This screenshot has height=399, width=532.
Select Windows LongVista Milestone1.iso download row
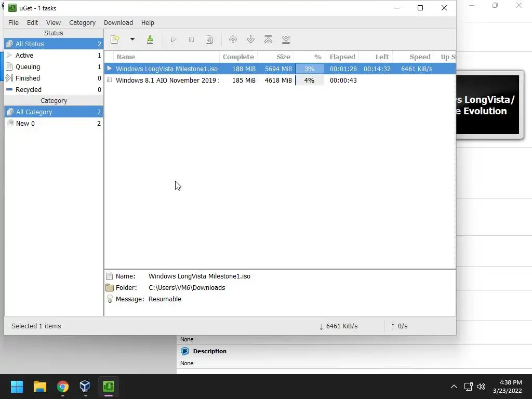coord(280,69)
